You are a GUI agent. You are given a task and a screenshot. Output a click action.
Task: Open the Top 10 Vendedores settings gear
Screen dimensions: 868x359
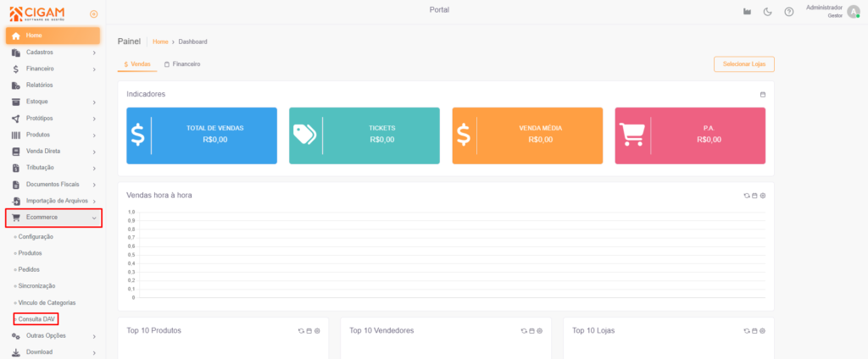tap(540, 331)
